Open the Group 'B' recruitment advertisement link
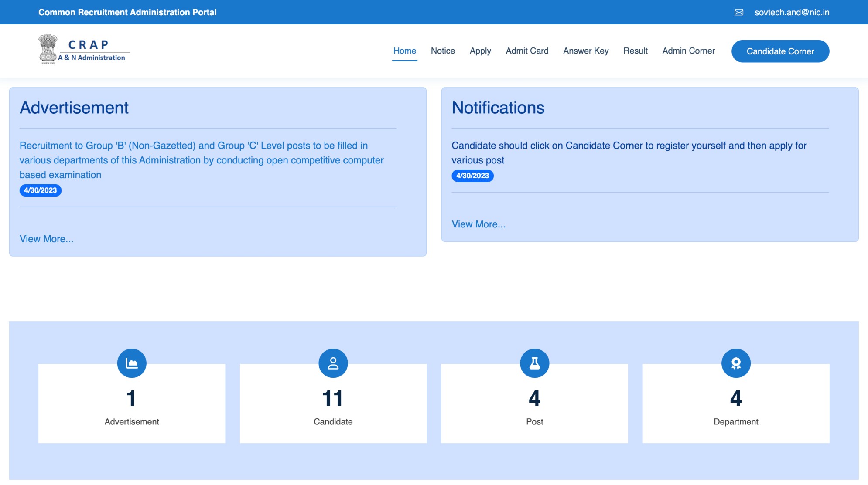 [202, 160]
